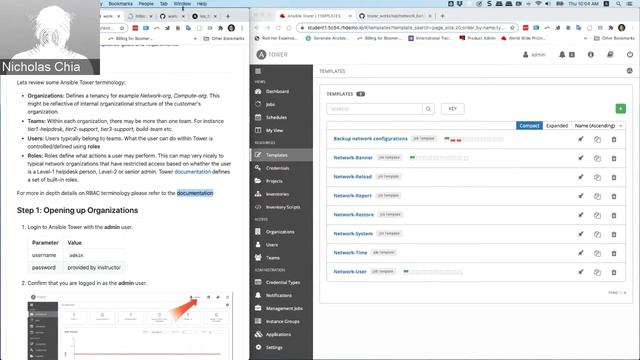Open the Tower documentation book icon
640x360 pixels.
[610, 54]
